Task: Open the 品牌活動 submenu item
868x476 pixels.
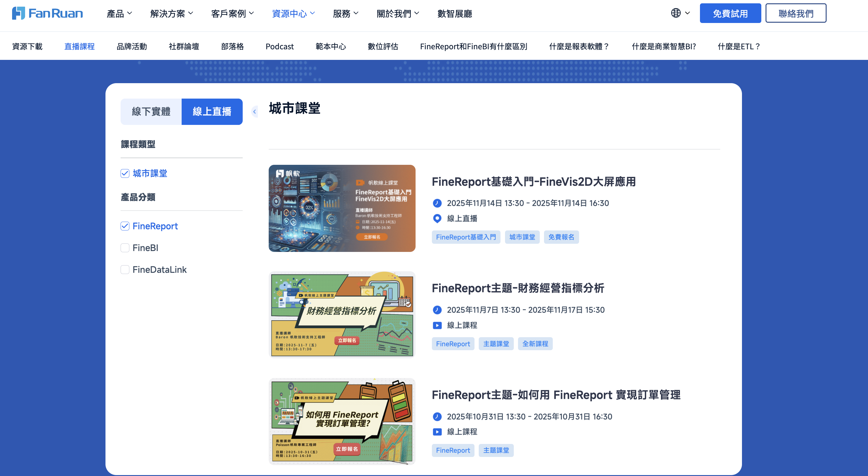Action: (x=132, y=47)
